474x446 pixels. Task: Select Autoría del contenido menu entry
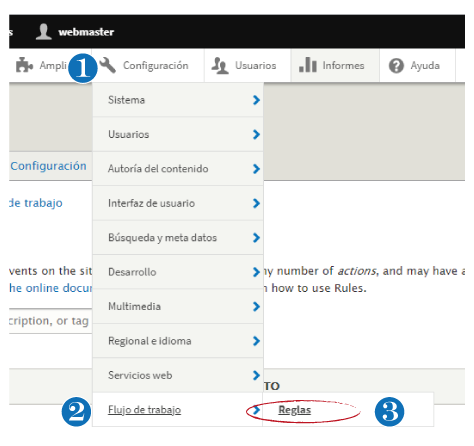(x=178, y=169)
